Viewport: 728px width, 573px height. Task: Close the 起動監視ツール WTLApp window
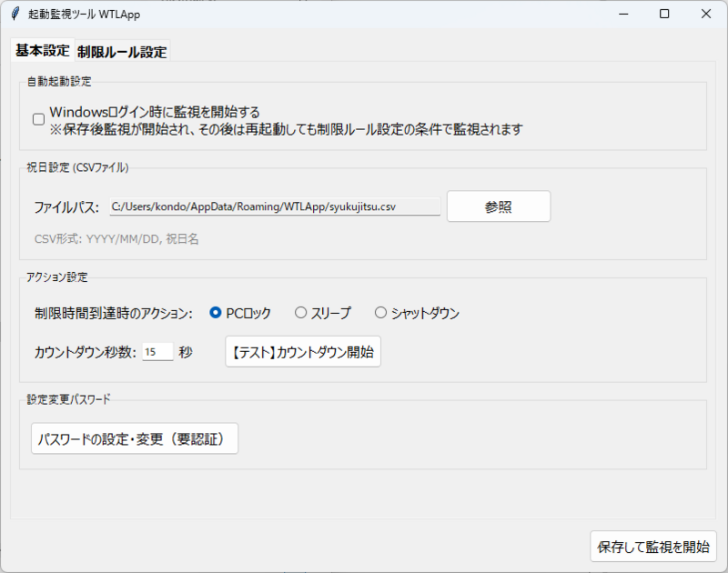coord(706,15)
